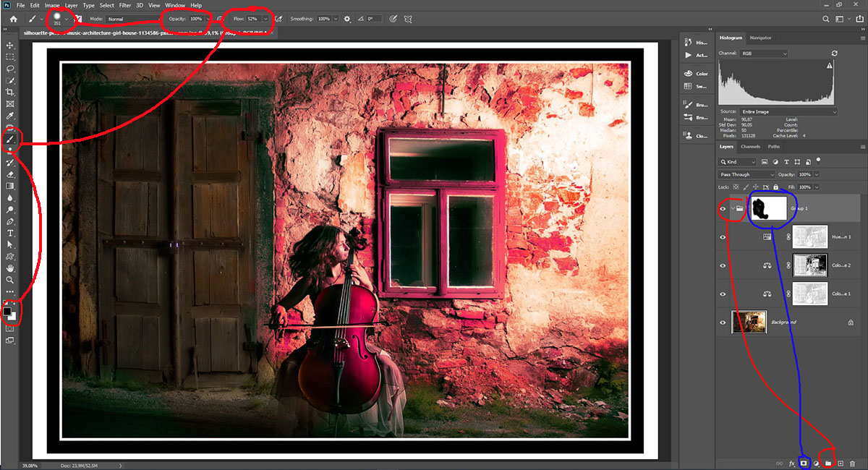Click the Add layer mask icon

click(x=804, y=463)
